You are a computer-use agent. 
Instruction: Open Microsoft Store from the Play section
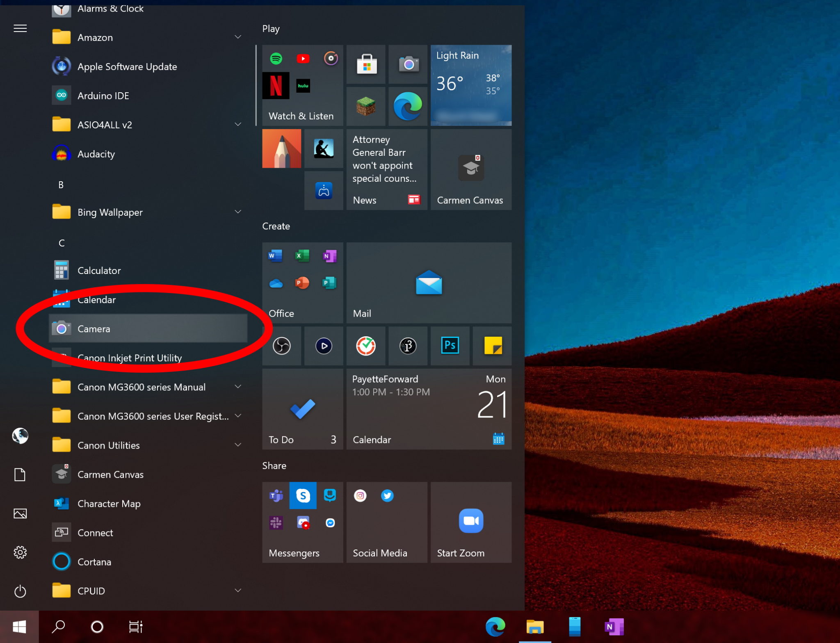(x=365, y=64)
